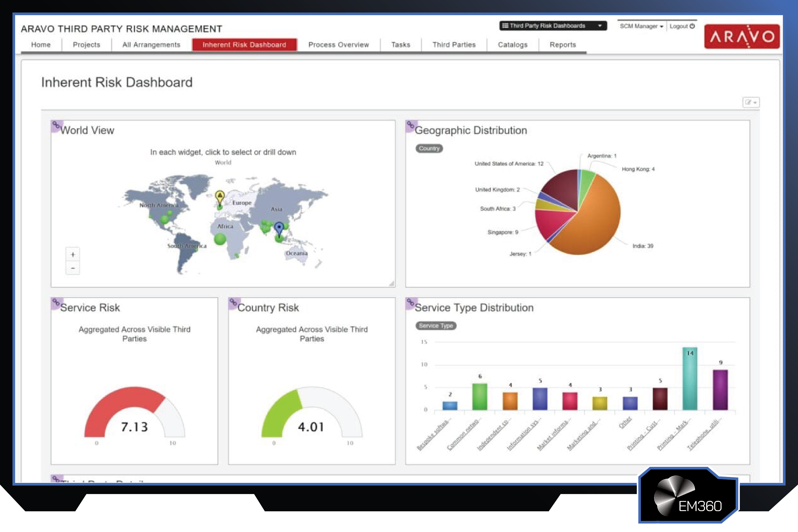
Task: Zoom out on the world map
Action: coord(73,268)
